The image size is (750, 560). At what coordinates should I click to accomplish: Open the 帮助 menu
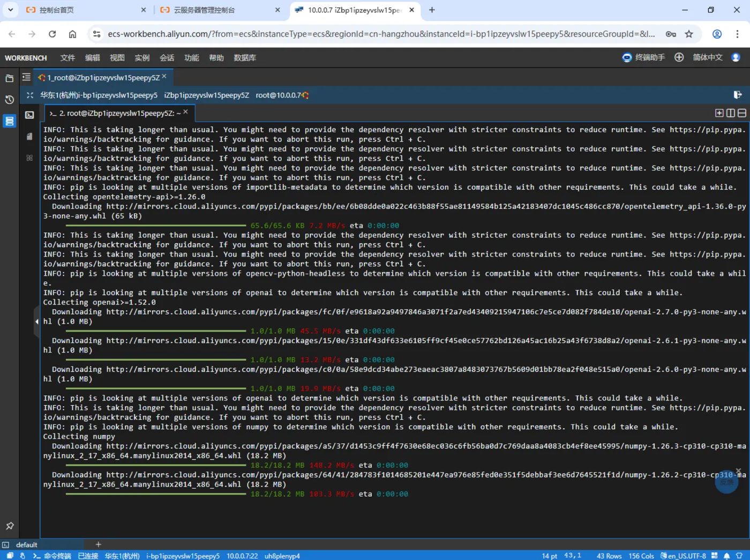pyautogui.click(x=216, y=58)
